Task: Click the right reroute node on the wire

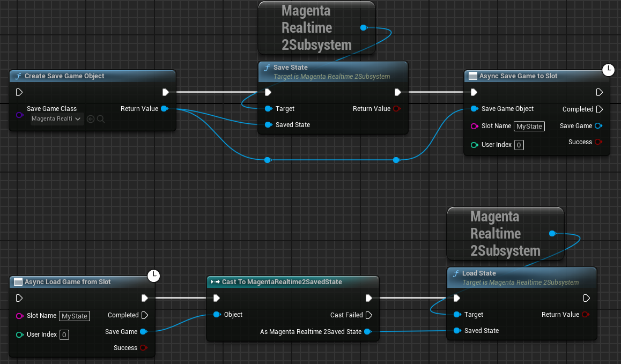Action: coord(396,160)
